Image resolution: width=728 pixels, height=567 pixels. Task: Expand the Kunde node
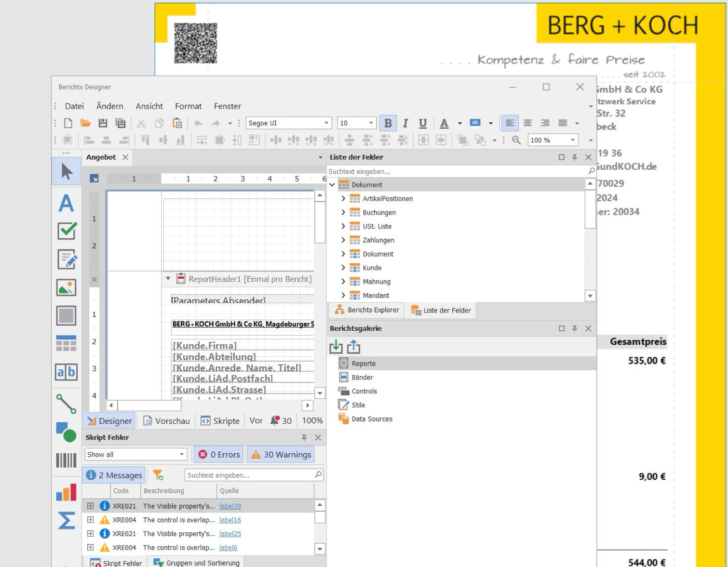[x=343, y=268]
